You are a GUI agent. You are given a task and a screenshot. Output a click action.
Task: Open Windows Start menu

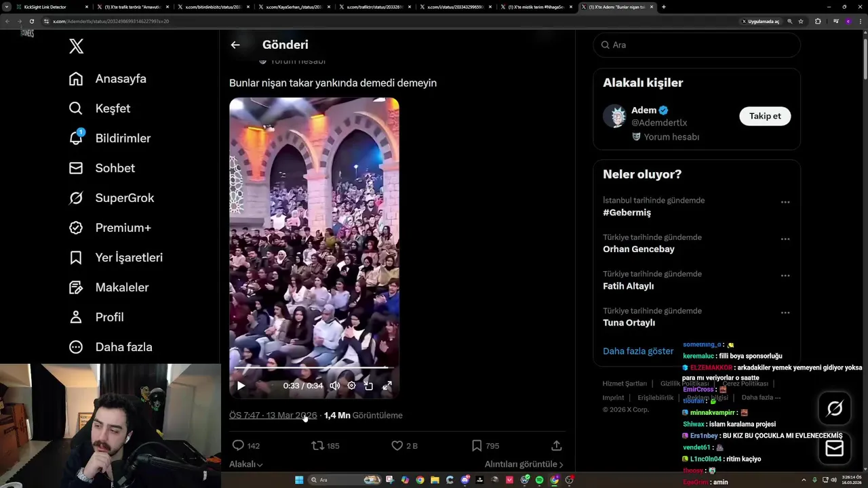click(298, 480)
